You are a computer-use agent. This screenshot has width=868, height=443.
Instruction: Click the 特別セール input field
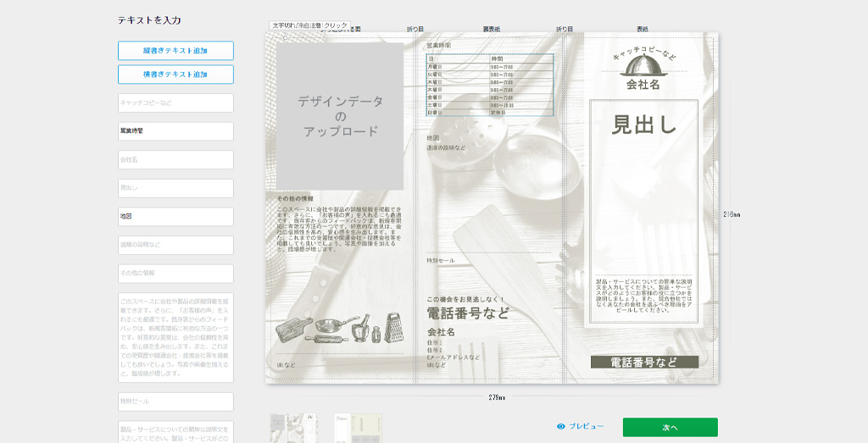pos(175,401)
